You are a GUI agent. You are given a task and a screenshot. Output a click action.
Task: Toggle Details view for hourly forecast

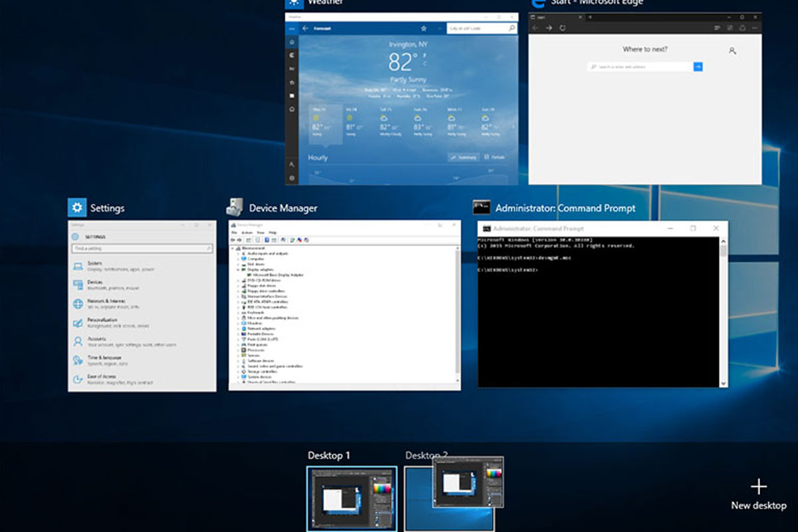pos(495,157)
